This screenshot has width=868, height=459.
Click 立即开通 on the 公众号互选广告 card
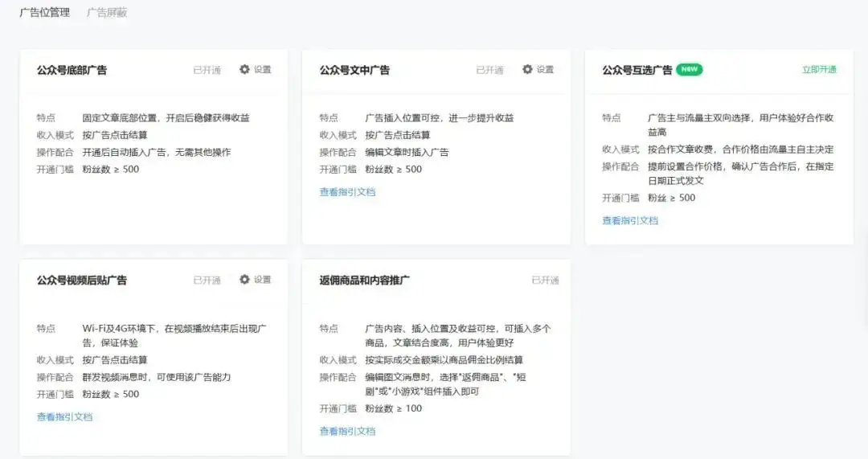[819, 70]
